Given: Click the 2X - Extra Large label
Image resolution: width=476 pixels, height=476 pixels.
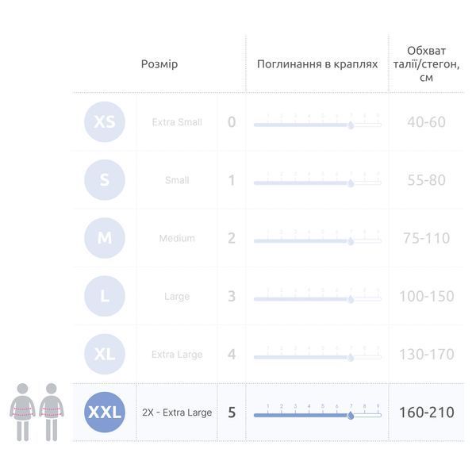Looking at the screenshot, I should click(x=177, y=413).
